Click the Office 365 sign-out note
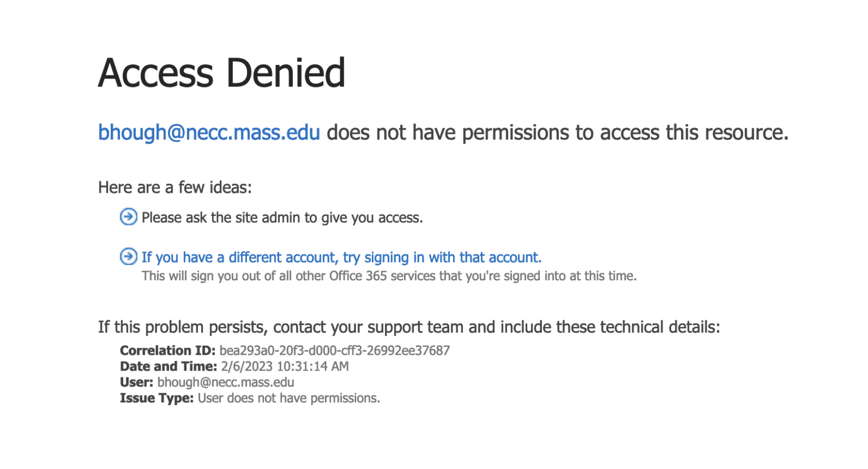Screen dimensions: 868x469 coord(389,276)
